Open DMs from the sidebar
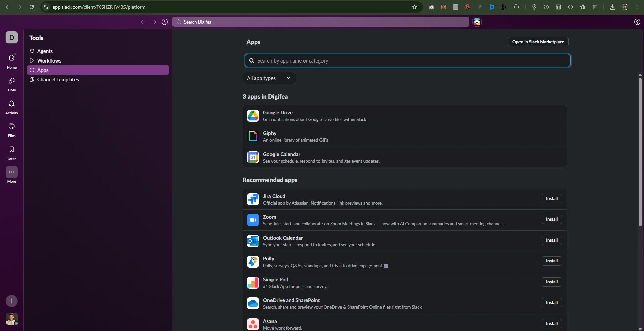The width and height of the screenshot is (644, 331). [x=12, y=84]
